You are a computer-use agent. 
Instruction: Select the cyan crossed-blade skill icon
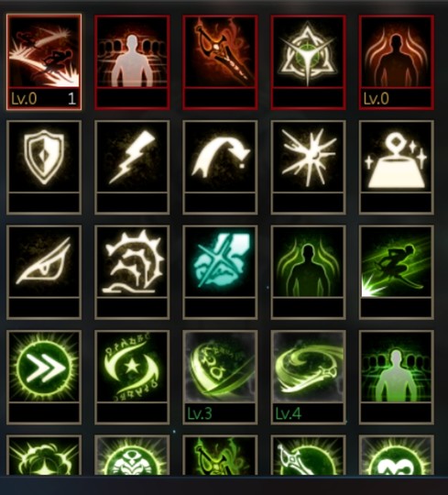[x=220, y=272]
